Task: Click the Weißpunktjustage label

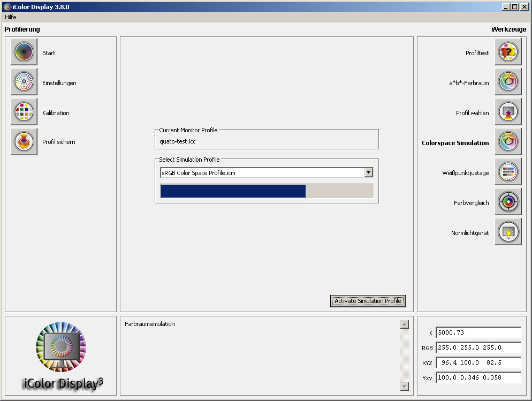Action: tap(466, 173)
